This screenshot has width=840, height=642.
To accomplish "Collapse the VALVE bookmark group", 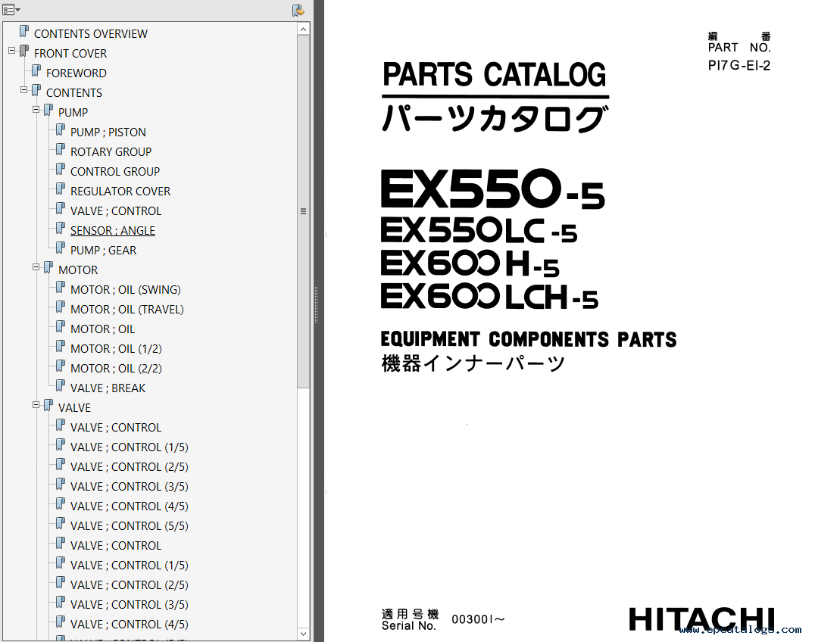I will coord(36,405).
